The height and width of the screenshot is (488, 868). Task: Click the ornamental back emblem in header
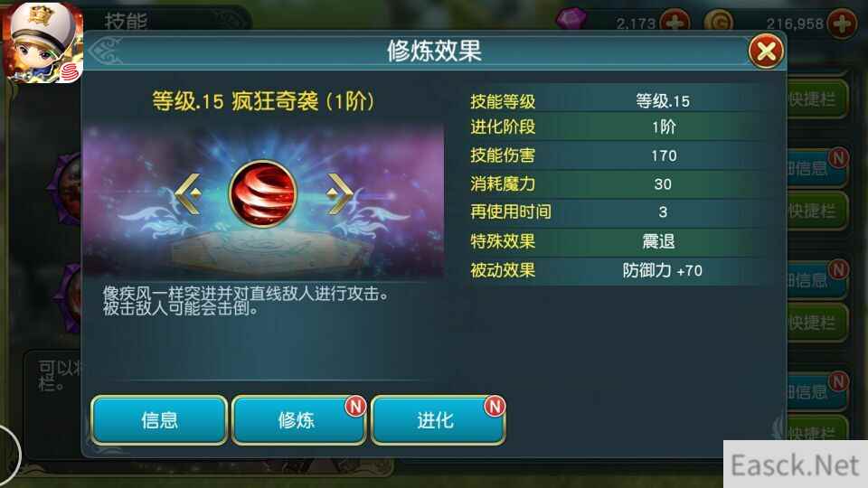[105, 51]
